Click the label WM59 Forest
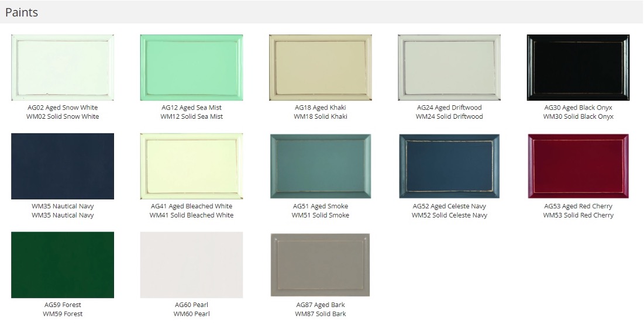 tap(63, 314)
